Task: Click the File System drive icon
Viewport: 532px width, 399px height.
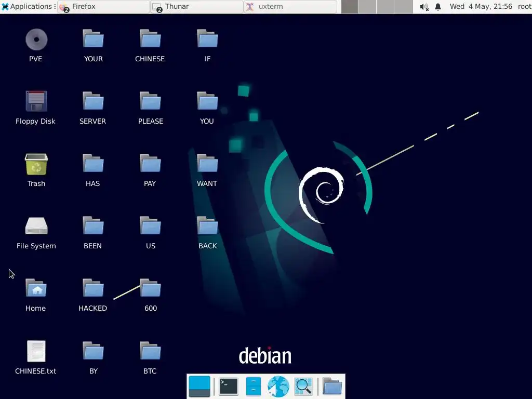Action: point(36,226)
